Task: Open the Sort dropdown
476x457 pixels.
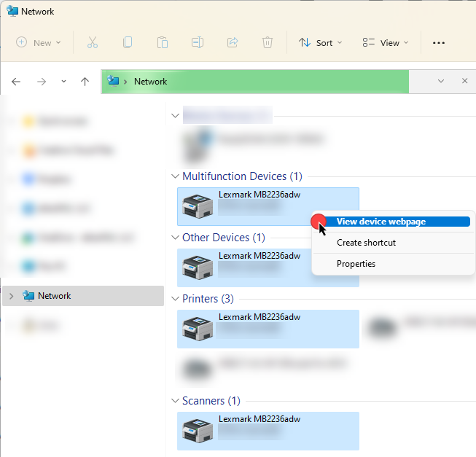Action: point(320,43)
